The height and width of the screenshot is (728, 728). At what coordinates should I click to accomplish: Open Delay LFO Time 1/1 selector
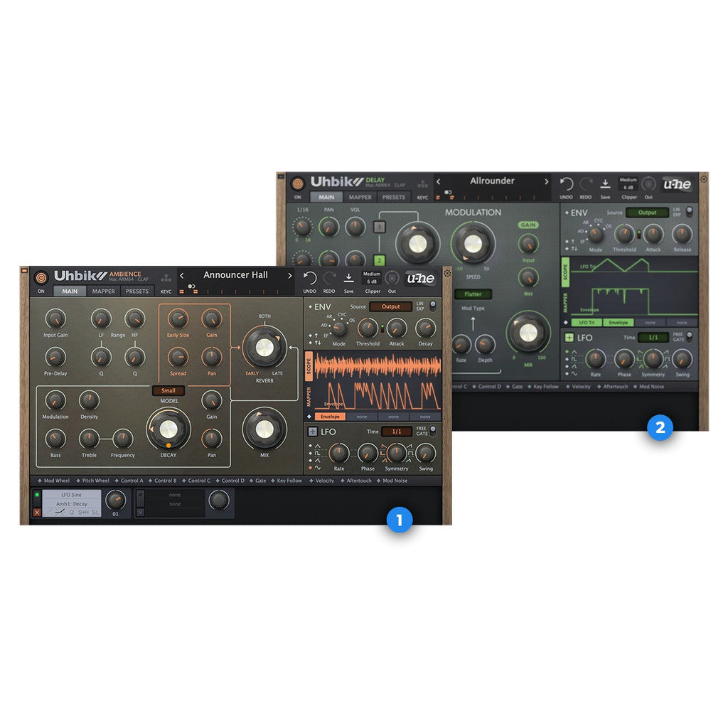pyautogui.click(x=653, y=338)
